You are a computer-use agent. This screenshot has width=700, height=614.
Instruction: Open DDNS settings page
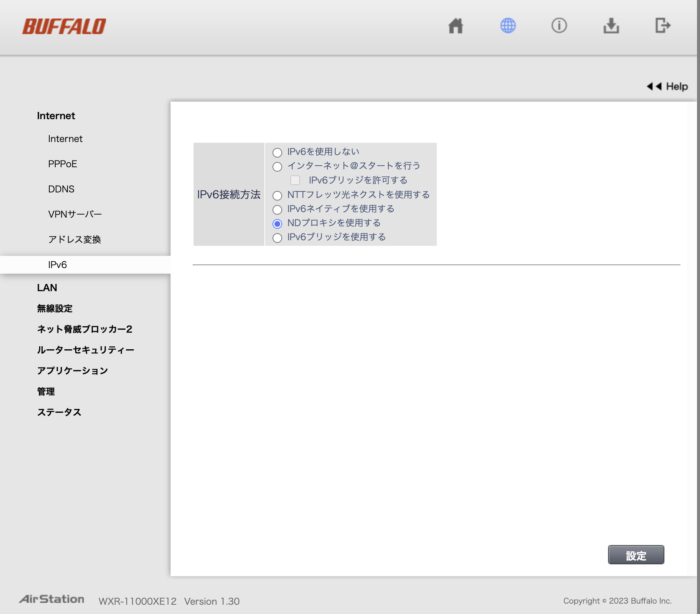[x=61, y=189]
